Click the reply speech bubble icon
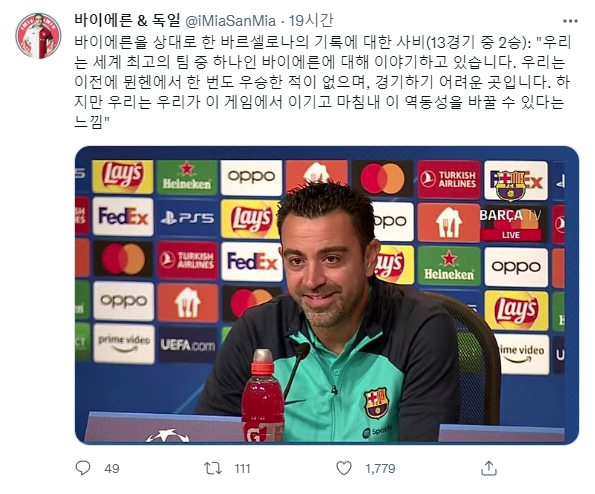Viewport: 595px width, 494px height. tap(83, 468)
